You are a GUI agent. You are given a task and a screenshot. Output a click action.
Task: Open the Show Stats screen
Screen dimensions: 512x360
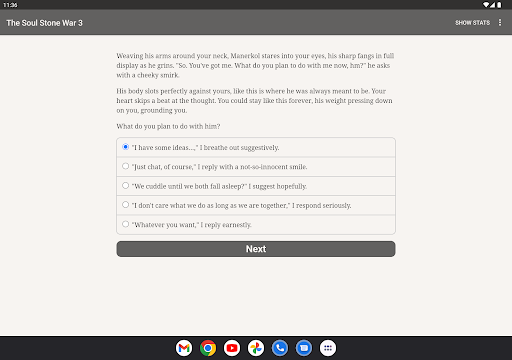click(x=472, y=23)
